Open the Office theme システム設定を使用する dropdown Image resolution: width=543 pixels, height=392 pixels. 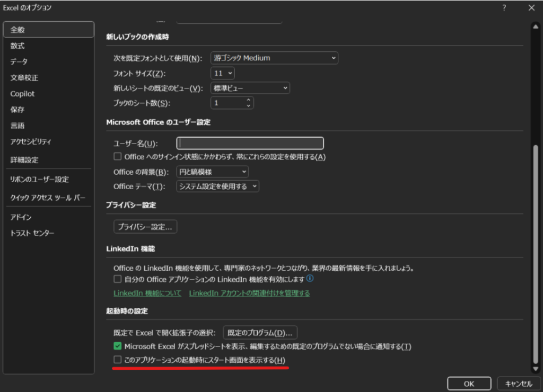[x=217, y=186]
